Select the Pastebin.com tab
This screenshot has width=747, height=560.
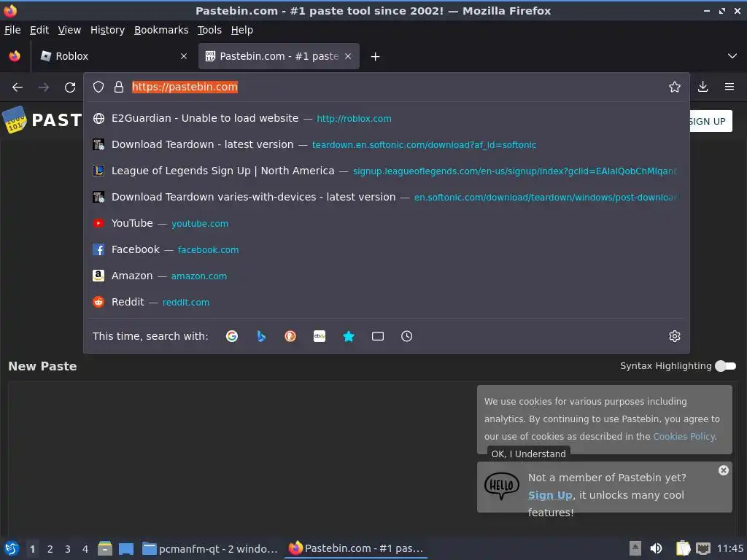(279, 56)
